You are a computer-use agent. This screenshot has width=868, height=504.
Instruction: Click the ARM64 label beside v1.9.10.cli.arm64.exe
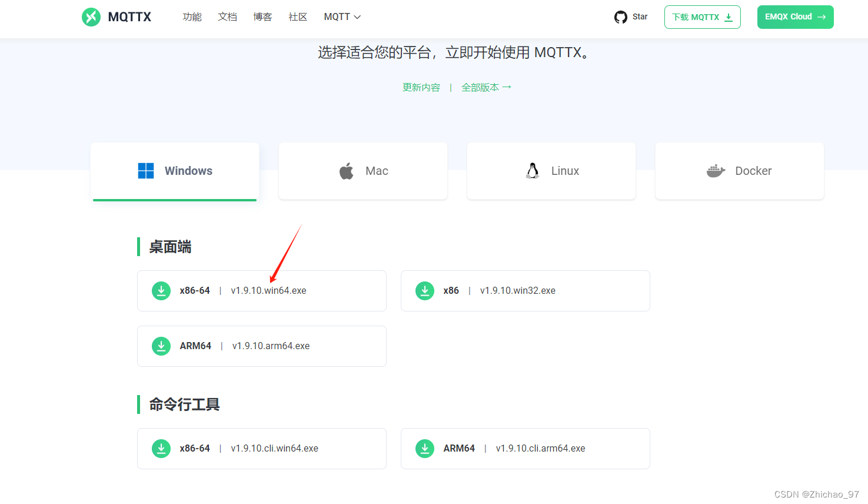coord(459,449)
